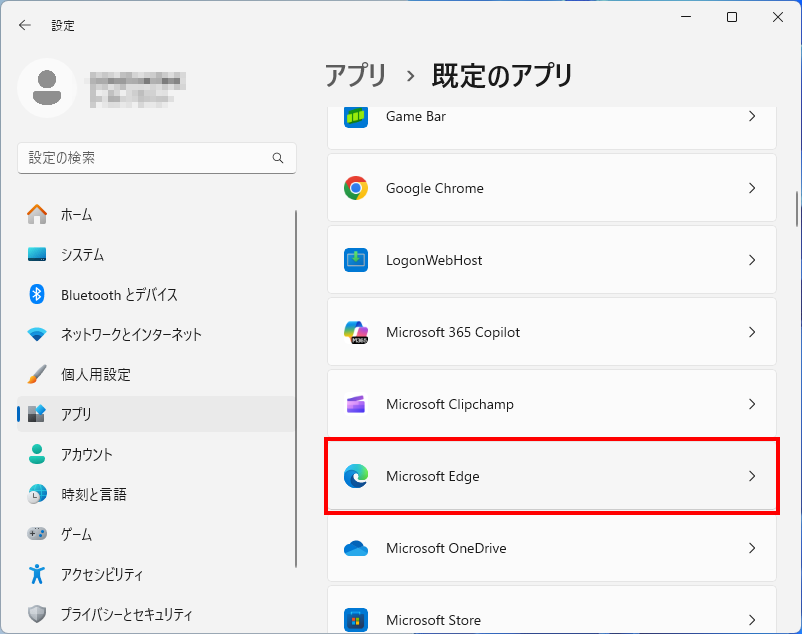
Task: Click the 個人用設定 paintbrush icon
Action: click(37, 374)
